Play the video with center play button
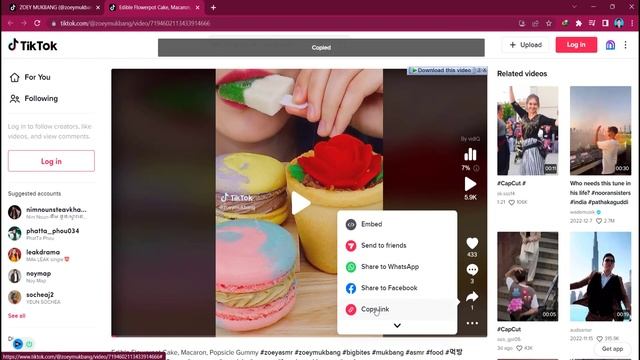The image size is (640, 360). pos(300,203)
